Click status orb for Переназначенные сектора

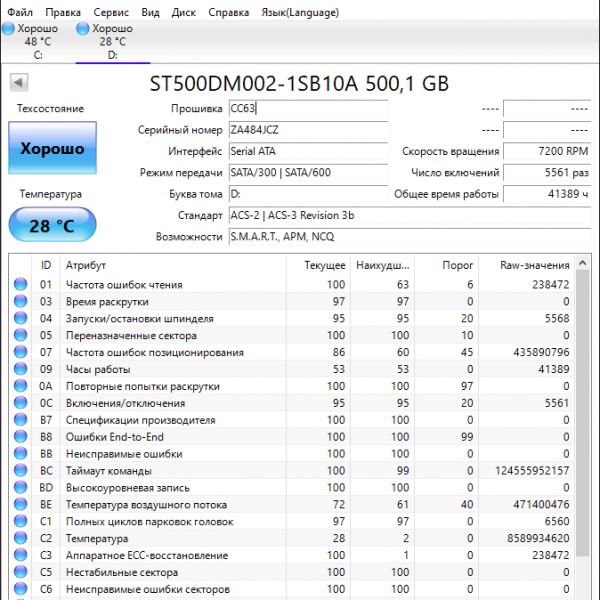point(20,336)
